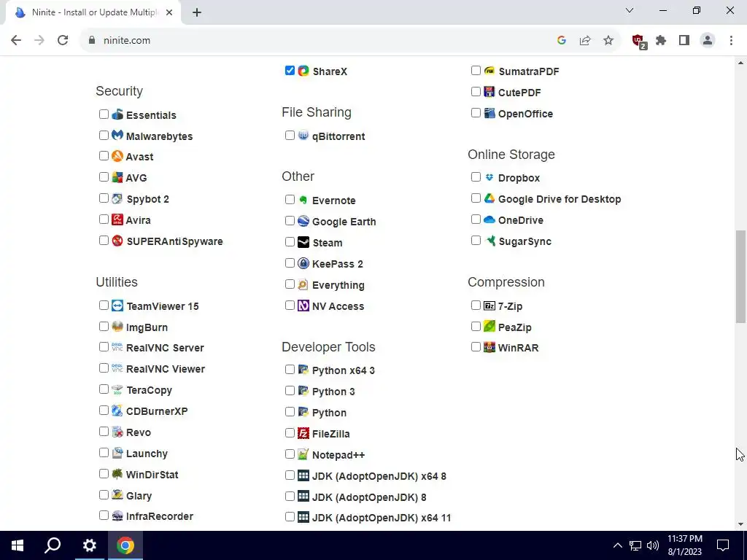Click the ShareX app icon
Screen dimensions: 747x560
pos(303,71)
